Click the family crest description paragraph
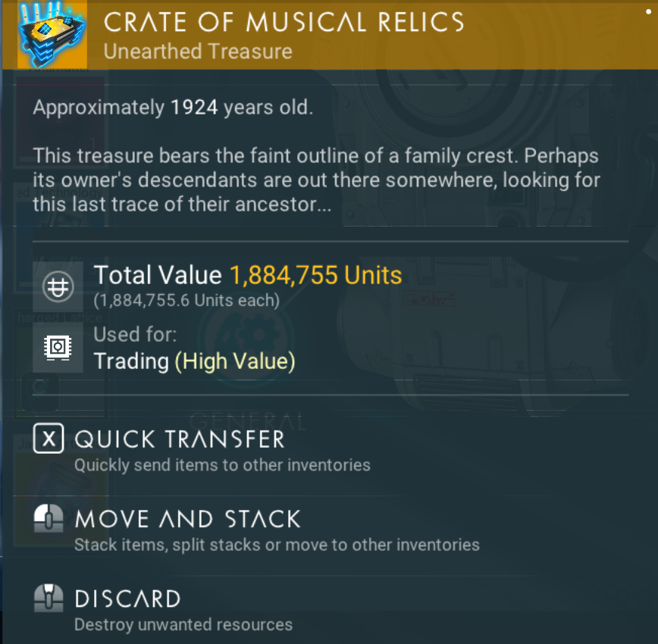 tap(317, 180)
